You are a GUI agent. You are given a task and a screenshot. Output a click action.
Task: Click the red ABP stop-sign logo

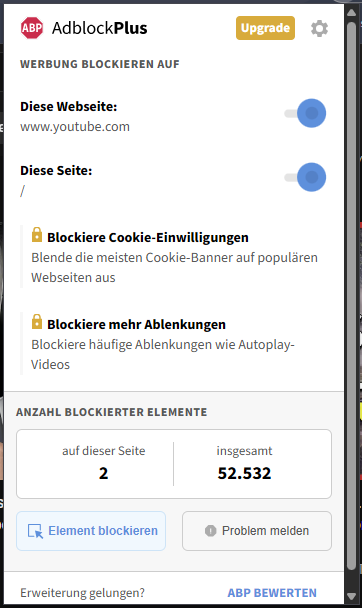[32, 28]
